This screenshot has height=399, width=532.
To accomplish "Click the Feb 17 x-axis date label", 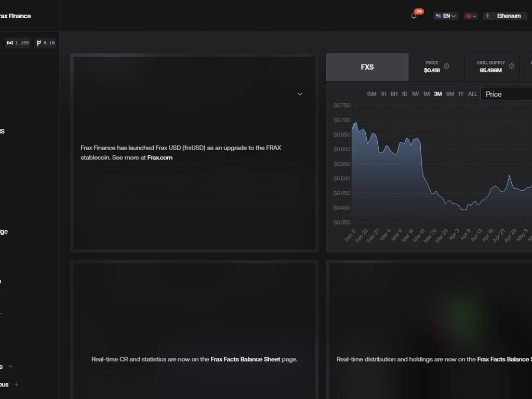I will (x=350, y=235).
